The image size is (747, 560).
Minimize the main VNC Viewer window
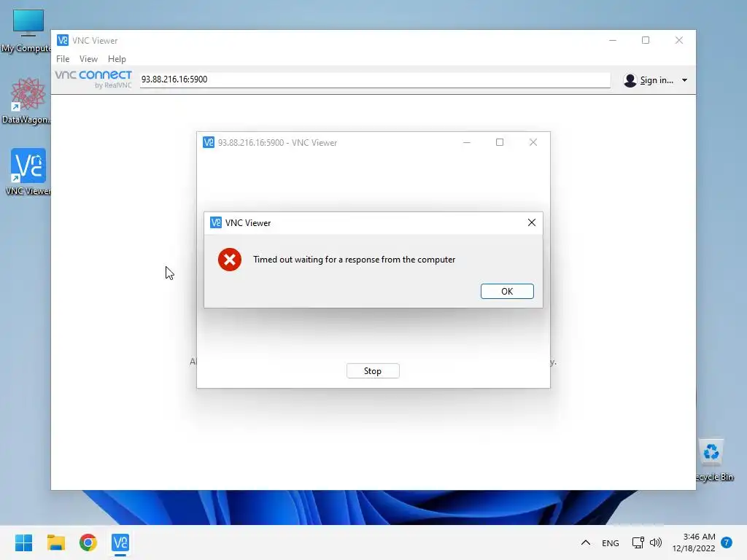[x=613, y=40]
